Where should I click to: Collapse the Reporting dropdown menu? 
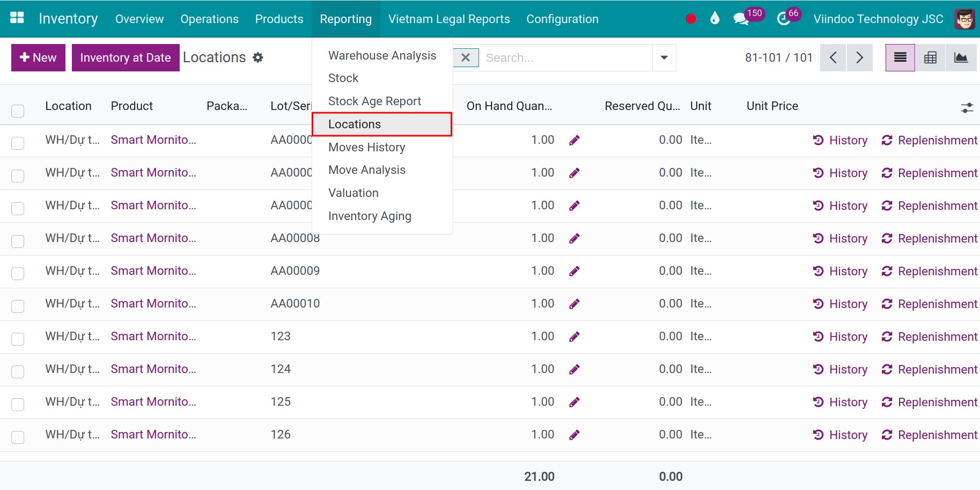(x=345, y=19)
